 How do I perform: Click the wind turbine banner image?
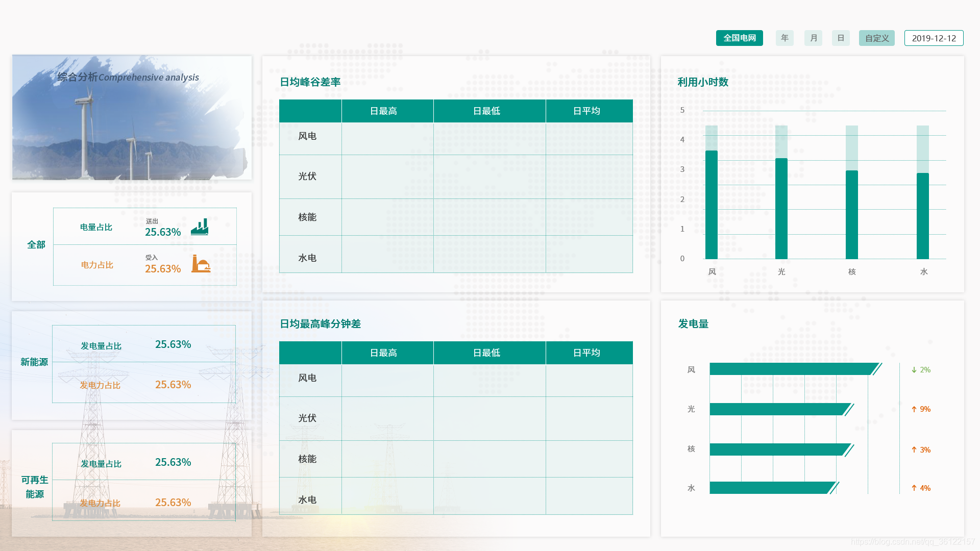132,118
